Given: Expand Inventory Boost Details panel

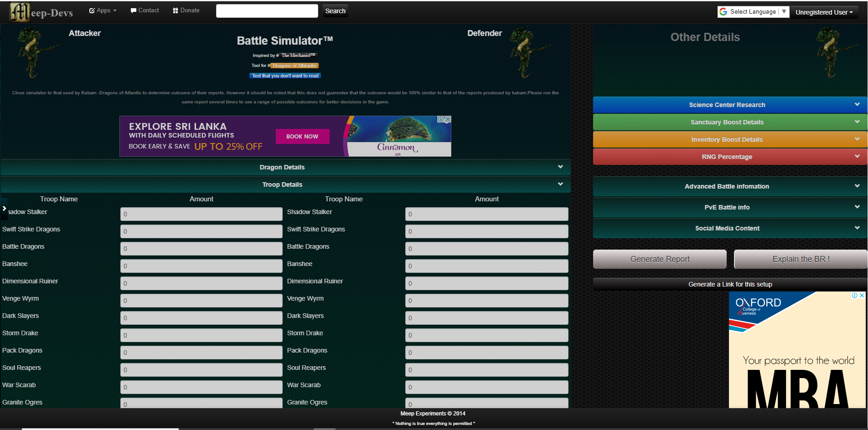Looking at the screenshot, I should coord(730,139).
